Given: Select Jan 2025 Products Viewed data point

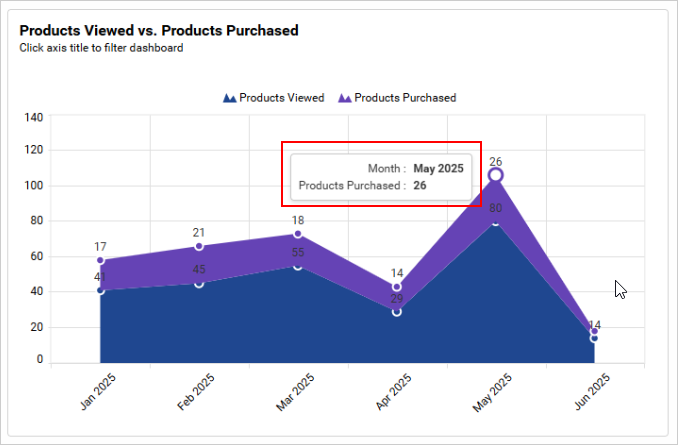Looking at the screenshot, I should point(100,290).
